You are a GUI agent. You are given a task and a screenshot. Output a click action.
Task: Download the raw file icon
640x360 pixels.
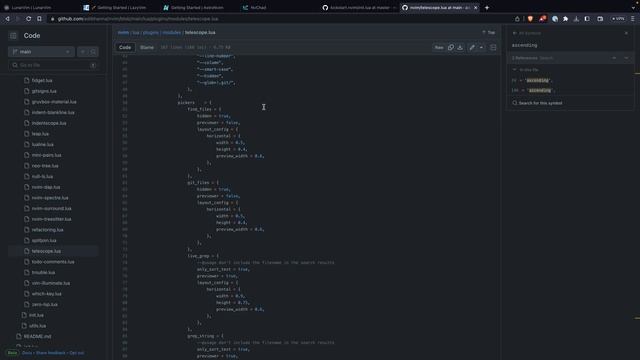tap(460, 47)
